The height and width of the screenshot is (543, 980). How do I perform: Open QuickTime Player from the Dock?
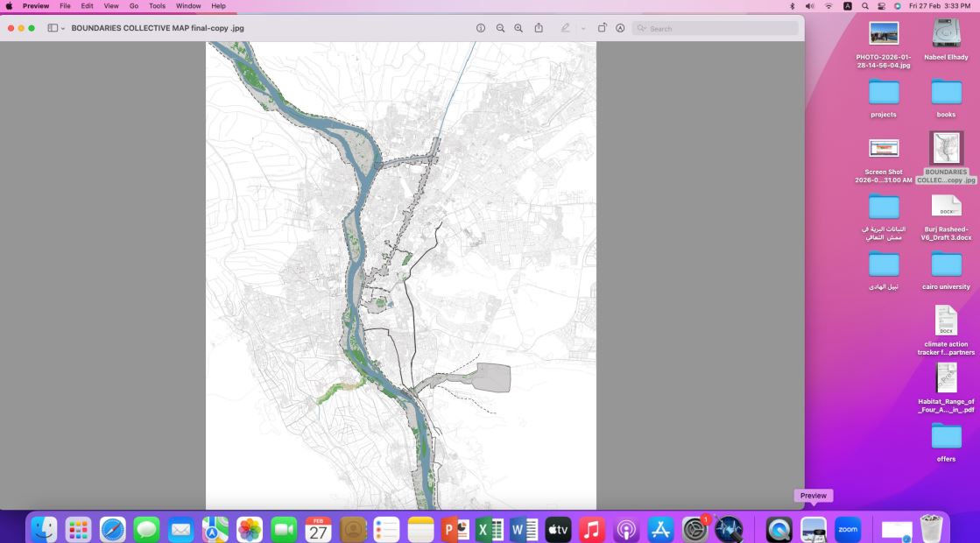(779, 530)
